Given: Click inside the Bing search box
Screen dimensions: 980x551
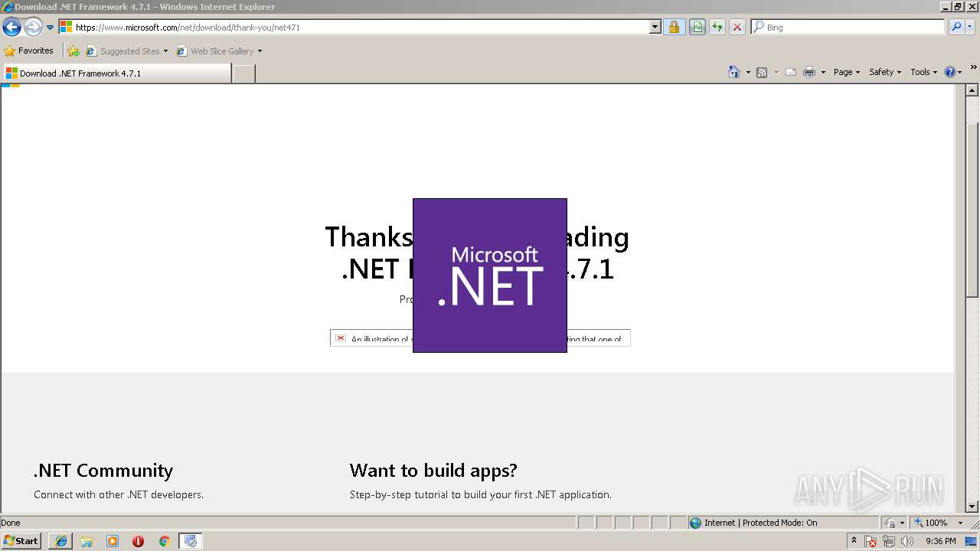Looking at the screenshot, I should click(848, 28).
